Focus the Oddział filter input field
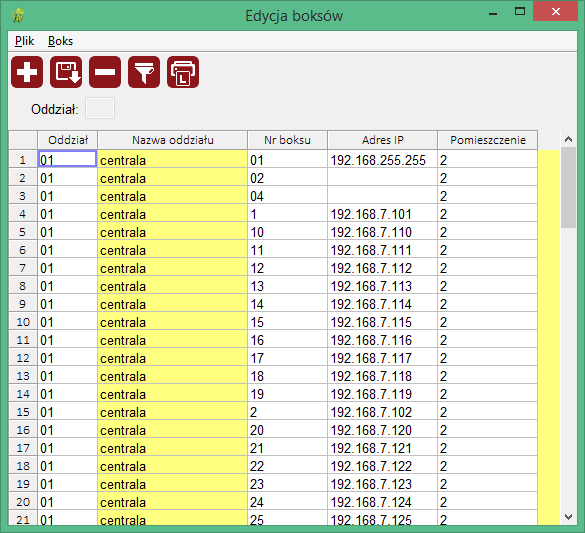This screenshot has height=533, width=585. (100, 108)
